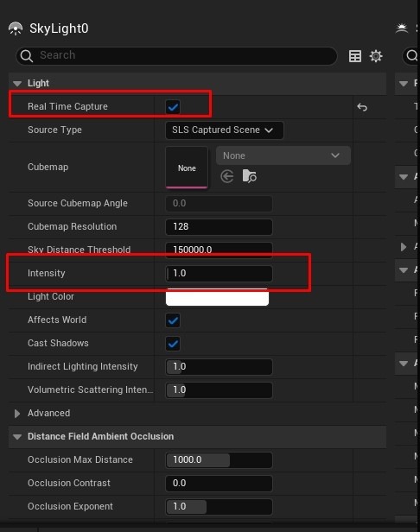Viewport: 420px width, 532px height.
Task: Open the Cubemap None asset dropdown
Action: coord(283,155)
